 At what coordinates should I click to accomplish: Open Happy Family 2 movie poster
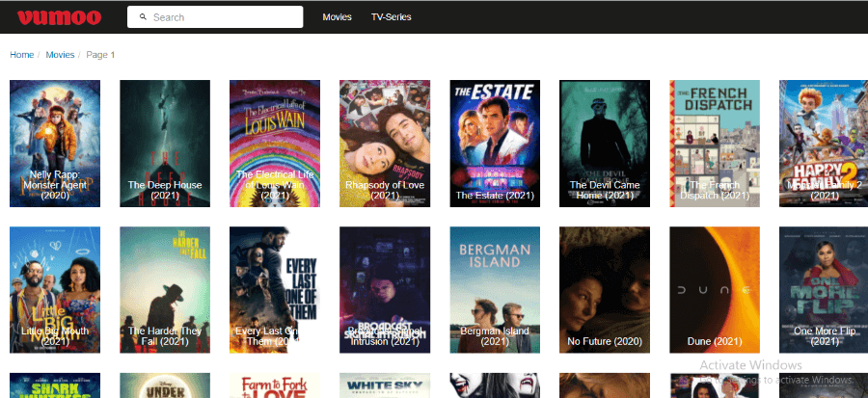click(x=824, y=144)
